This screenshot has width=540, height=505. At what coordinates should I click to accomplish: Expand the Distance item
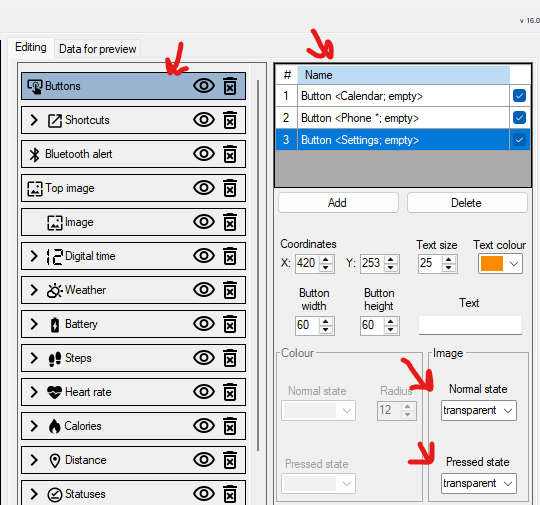pyautogui.click(x=34, y=460)
